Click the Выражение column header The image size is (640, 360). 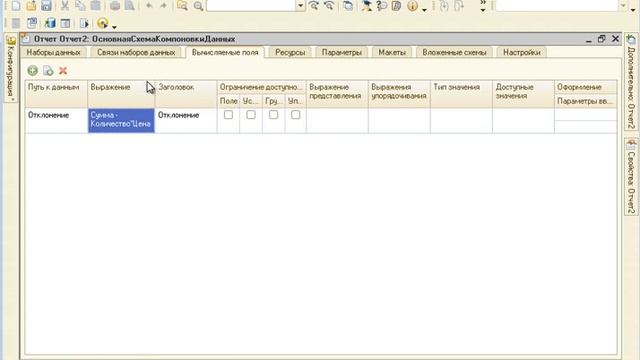click(121, 94)
